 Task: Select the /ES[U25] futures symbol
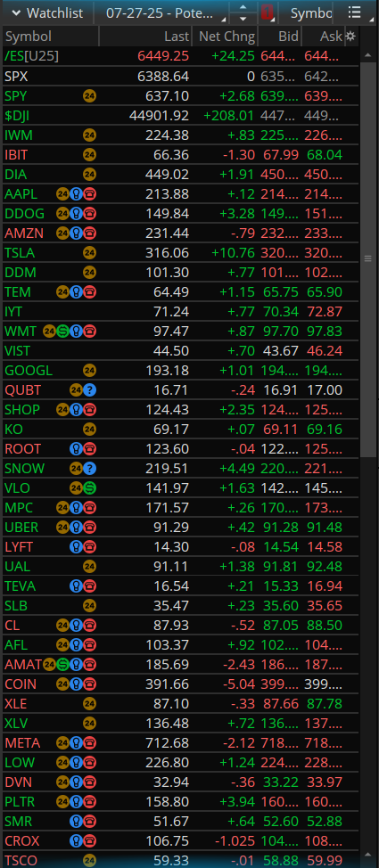pos(31,56)
